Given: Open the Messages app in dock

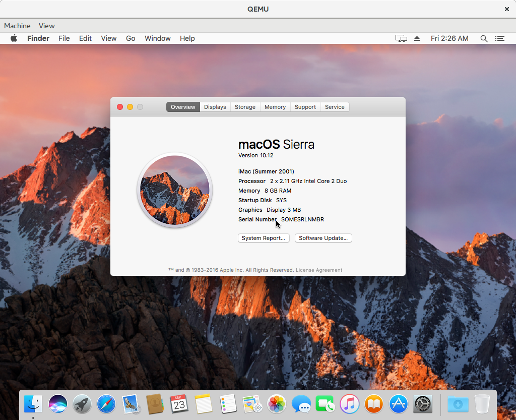Looking at the screenshot, I should point(301,404).
